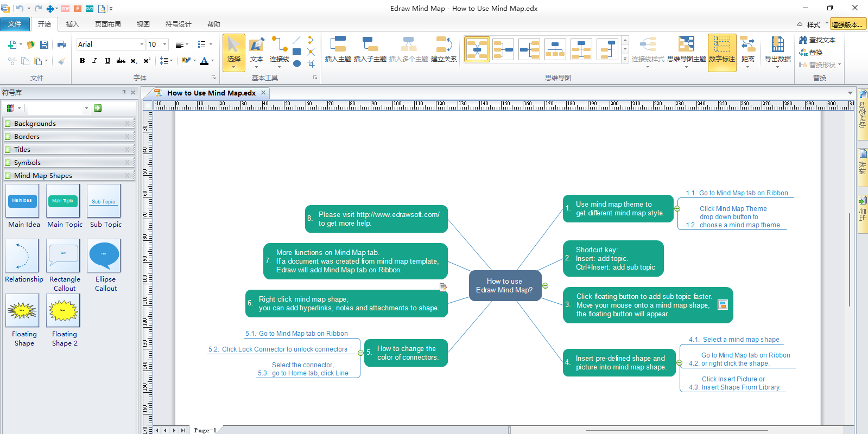This screenshot has height=434, width=868.
Task: Choose the Ellipse Callout shape in the library
Action: [104, 256]
